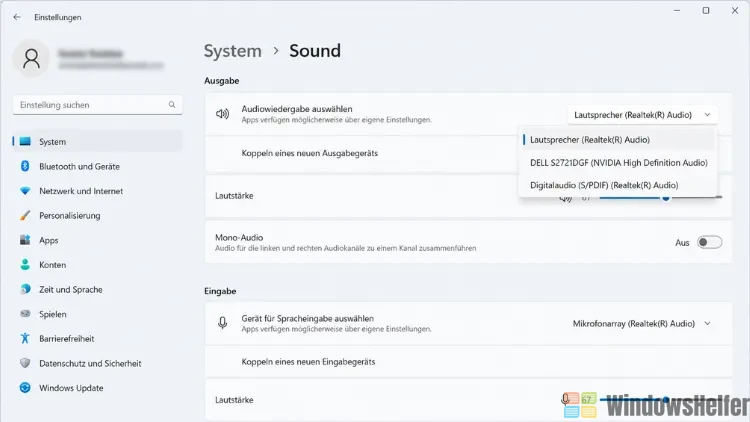Click the Datenschutz shield icon
This screenshot has width=750, height=422.
tap(25, 363)
